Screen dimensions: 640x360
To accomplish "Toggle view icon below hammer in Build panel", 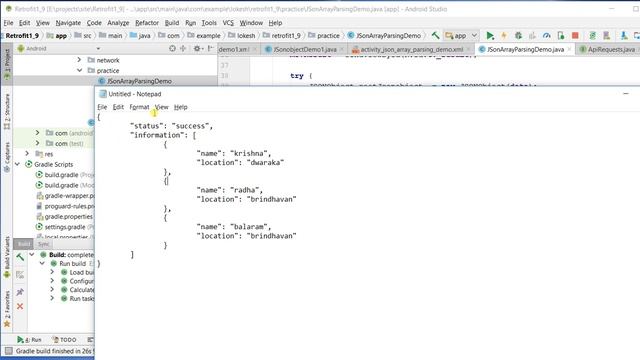I will 20,274.
